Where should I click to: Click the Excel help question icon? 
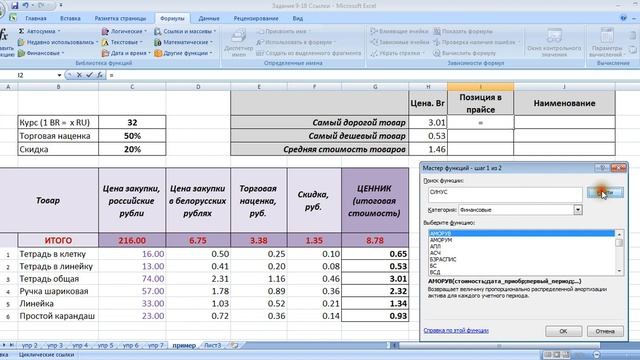623,18
